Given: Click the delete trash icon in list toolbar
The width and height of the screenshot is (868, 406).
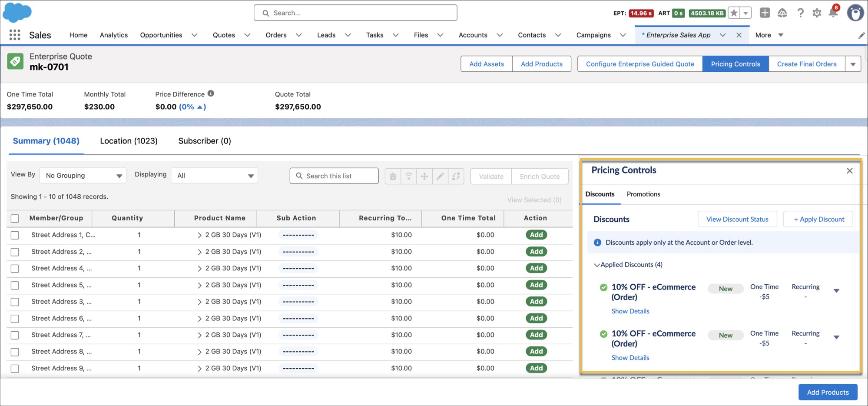Looking at the screenshot, I should point(393,176).
